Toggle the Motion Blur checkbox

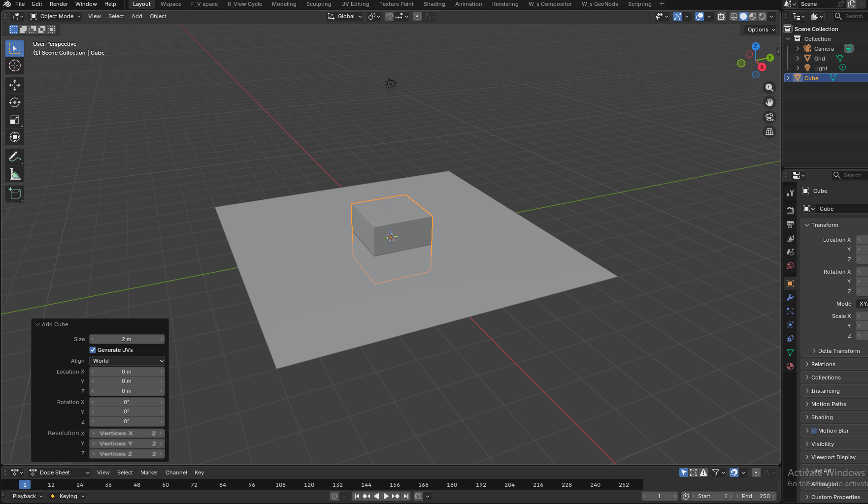814,431
